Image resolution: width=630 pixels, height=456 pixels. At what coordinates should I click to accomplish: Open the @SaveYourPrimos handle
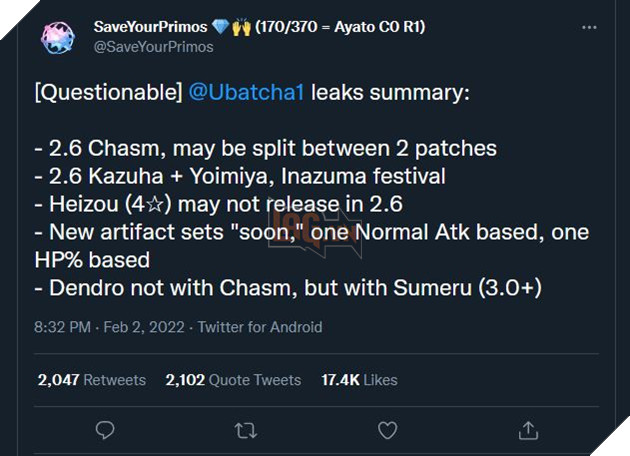tap(153, 47)
